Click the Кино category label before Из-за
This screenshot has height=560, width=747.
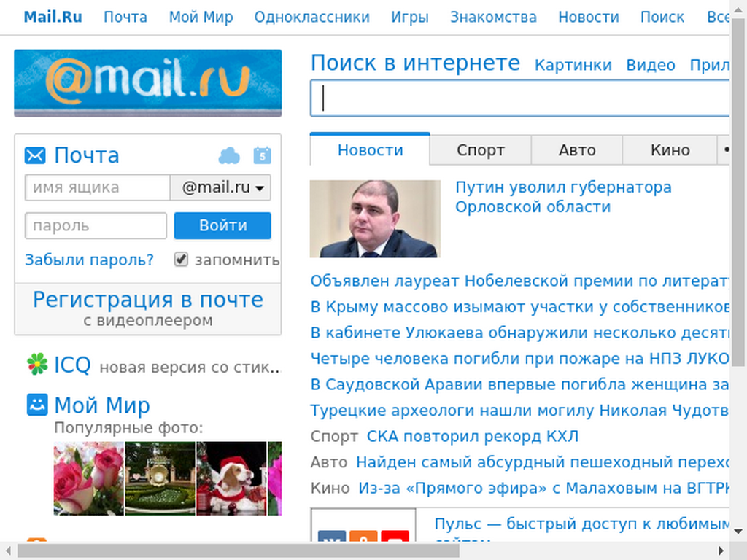coord(330,488)
